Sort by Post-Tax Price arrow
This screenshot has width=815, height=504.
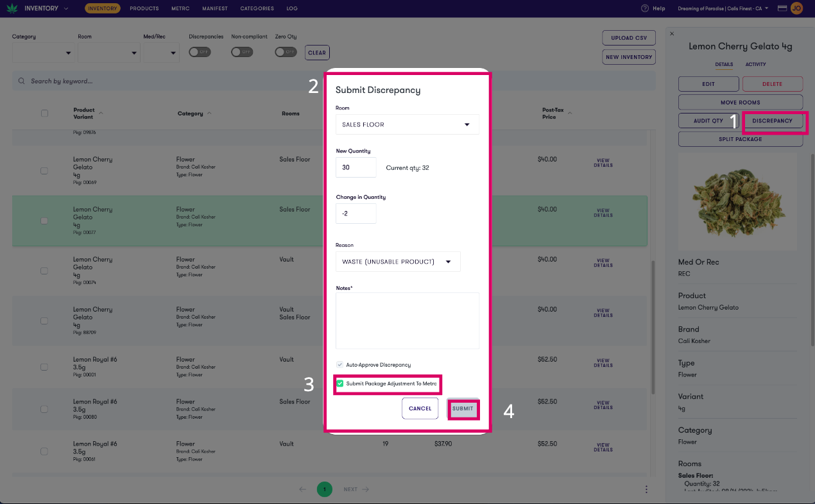[x=569, y=113]
